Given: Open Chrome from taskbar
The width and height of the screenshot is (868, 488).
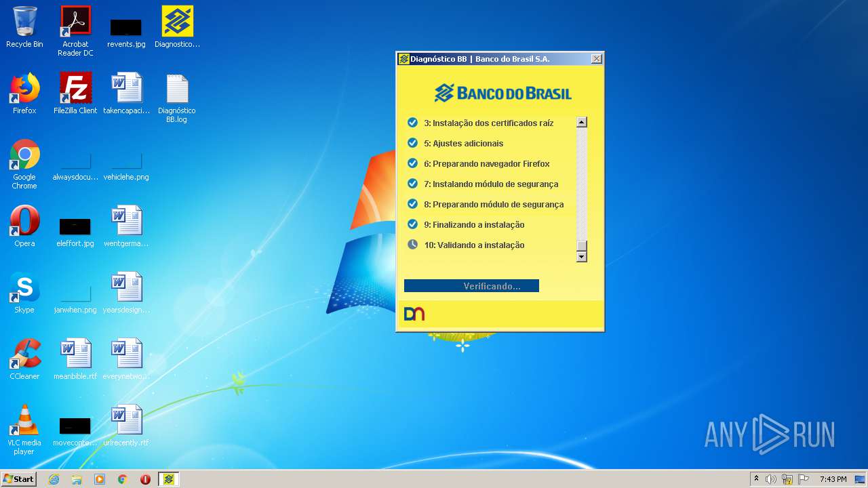Looking at the screenshot, I should (x=123, y=479).
